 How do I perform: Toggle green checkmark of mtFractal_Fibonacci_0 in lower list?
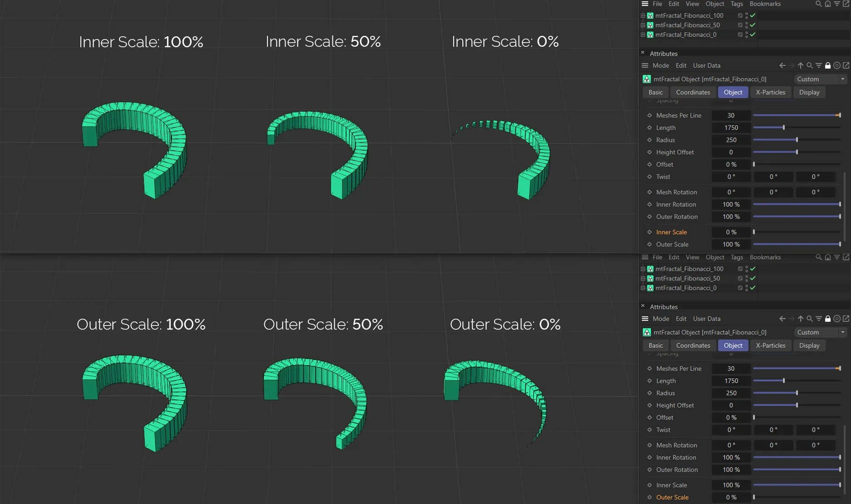pyautogui.click(x=753, y=288)
